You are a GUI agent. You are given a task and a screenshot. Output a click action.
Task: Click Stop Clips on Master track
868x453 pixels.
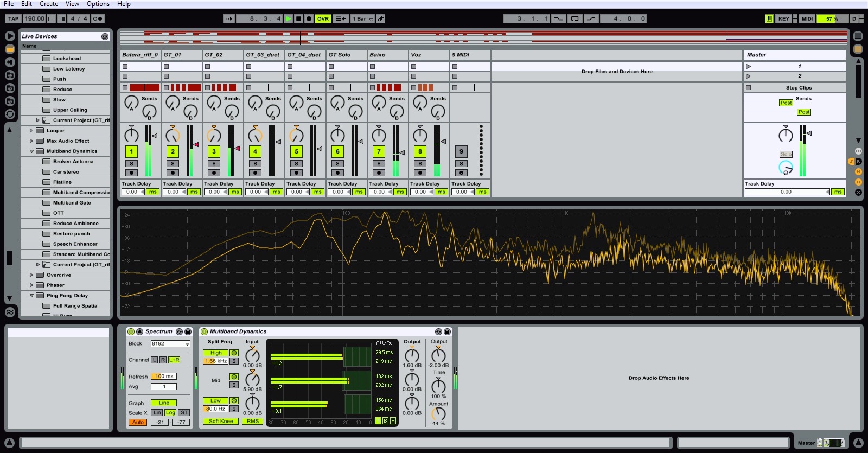(795, 87)
